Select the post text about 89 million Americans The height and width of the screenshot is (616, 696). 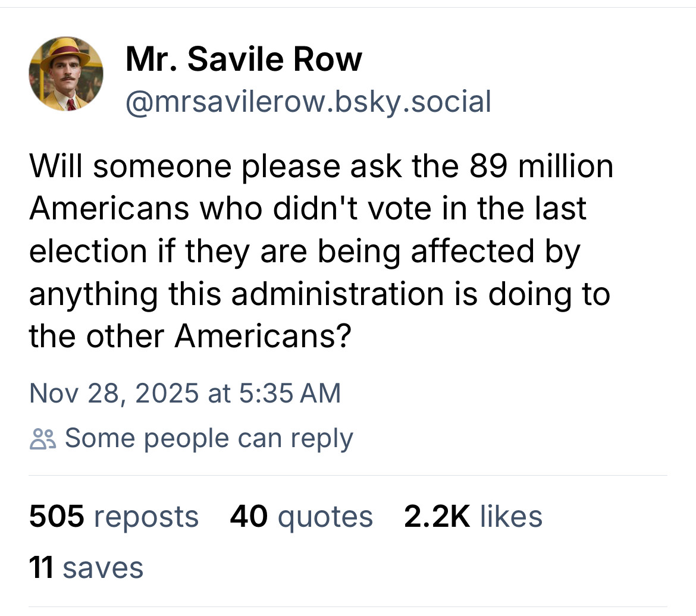coord(321,250)
